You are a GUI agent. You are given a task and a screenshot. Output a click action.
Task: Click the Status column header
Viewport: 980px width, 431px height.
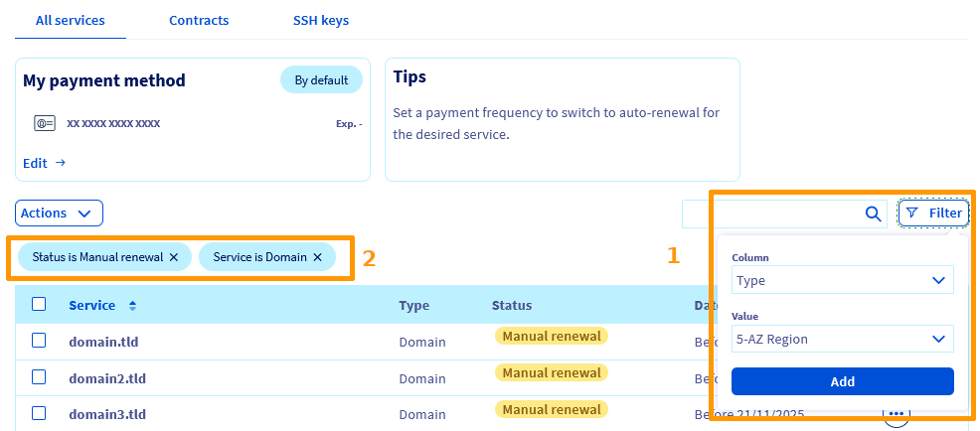point(512,306)
